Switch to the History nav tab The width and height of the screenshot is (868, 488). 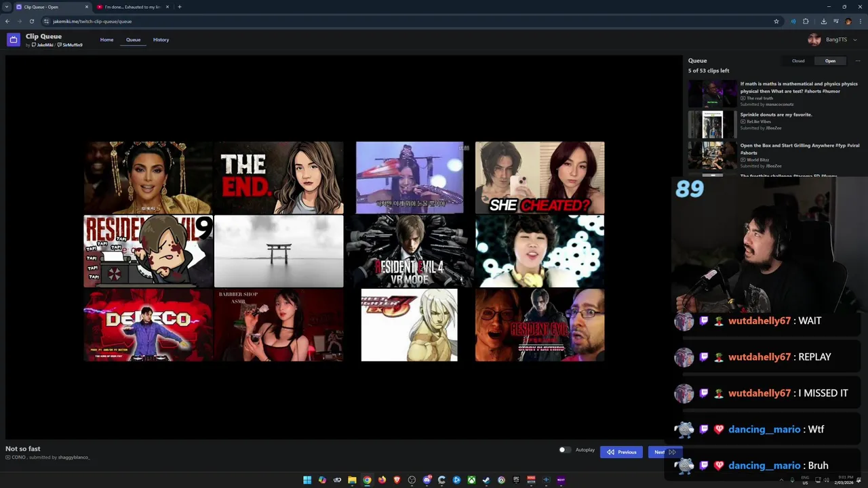click(161, 39)
